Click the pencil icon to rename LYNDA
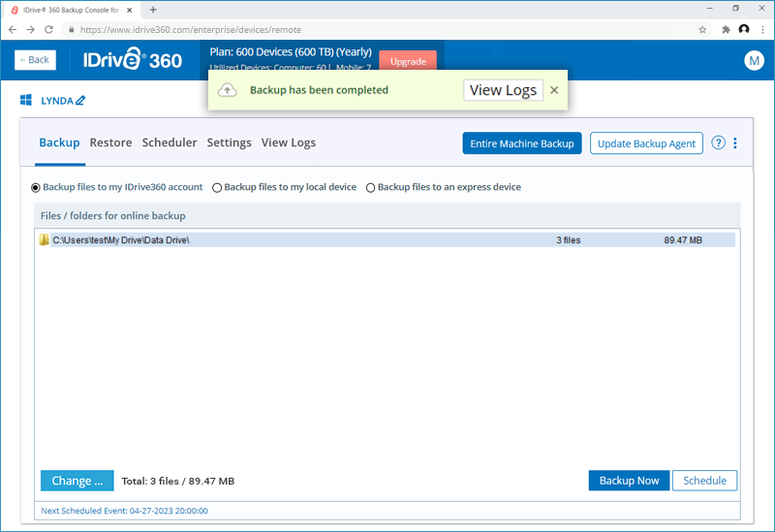This screenshot has height=532, width=775. point(80,101)
